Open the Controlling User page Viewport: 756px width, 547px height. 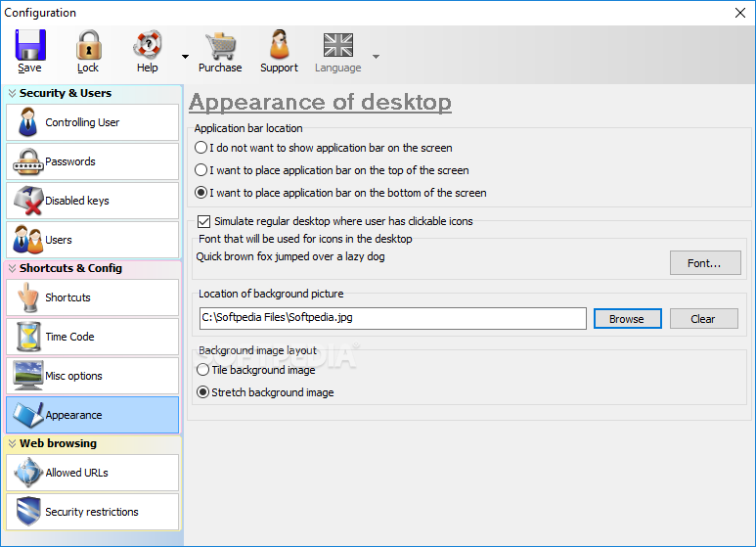(x=93, y=122)
